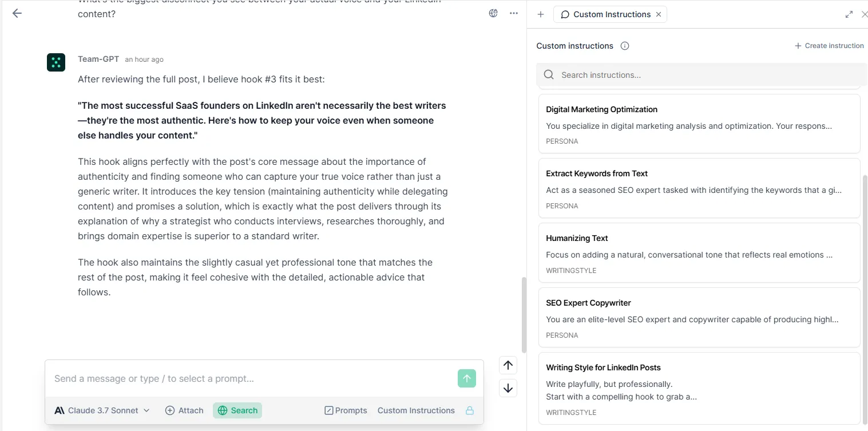Screen dimensions: 868x431
Task: Open the three-dot chat options menu
Action: [x=514, y=13]
